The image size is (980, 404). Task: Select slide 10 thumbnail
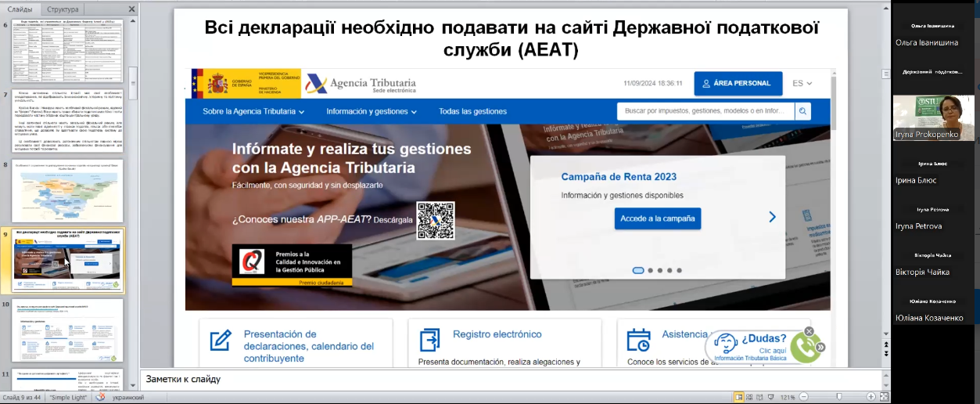67,330
